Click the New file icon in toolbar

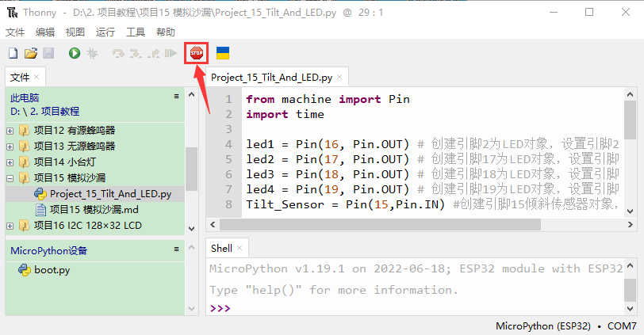point(13,53)
